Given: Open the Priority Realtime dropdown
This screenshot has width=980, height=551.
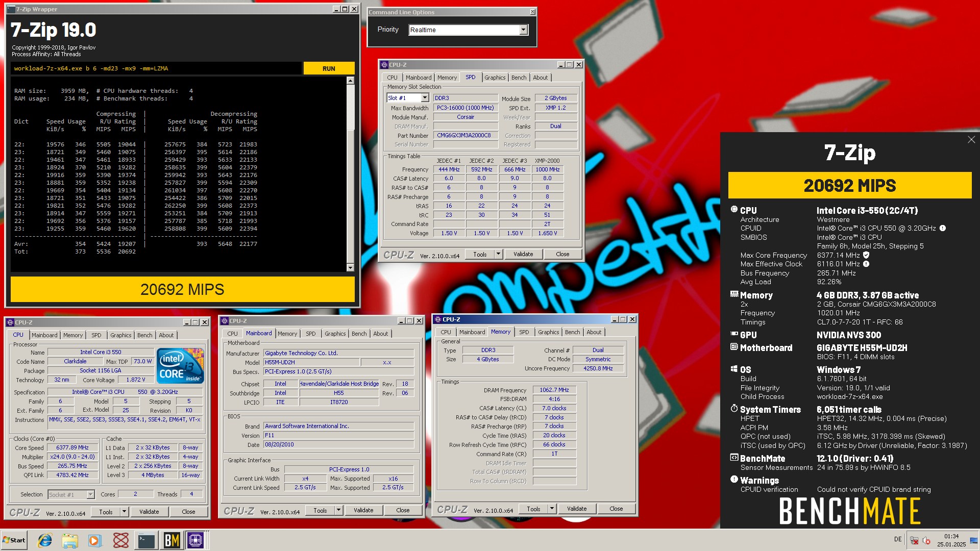Looking at the screenshot, I should pos(523,30).
